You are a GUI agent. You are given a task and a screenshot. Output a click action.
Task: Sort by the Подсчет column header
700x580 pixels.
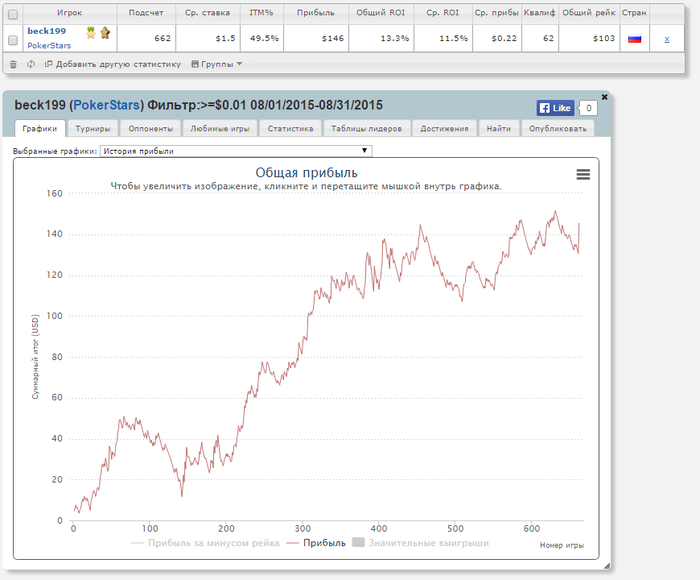(146, 13)
